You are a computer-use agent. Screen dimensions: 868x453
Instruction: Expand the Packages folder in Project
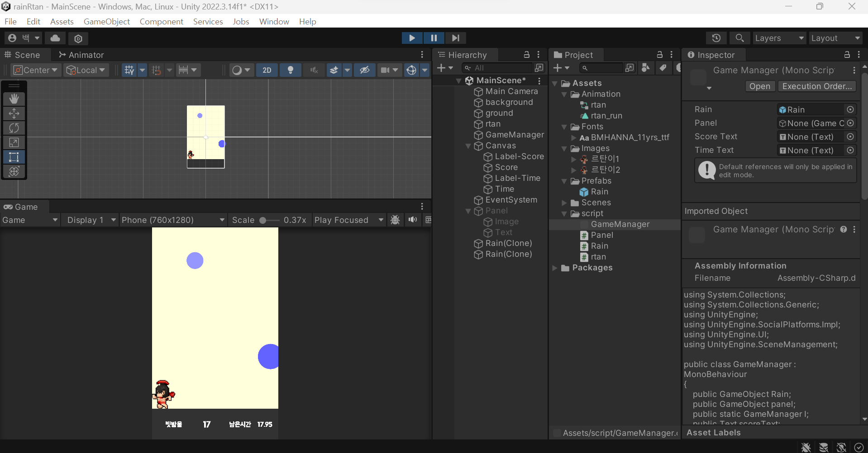(x=555, y=268)
